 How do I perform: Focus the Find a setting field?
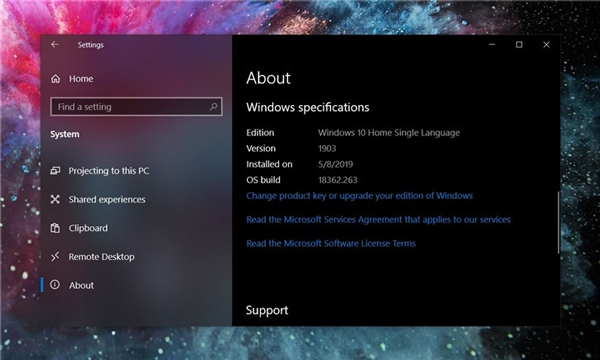pos(136,107)
